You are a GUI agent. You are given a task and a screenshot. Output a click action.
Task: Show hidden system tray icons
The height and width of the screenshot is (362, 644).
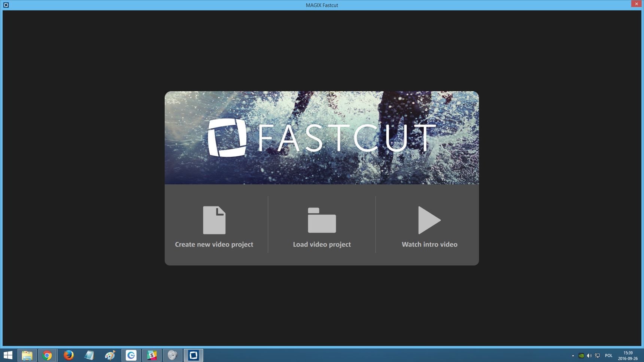[x=573, y=356]
